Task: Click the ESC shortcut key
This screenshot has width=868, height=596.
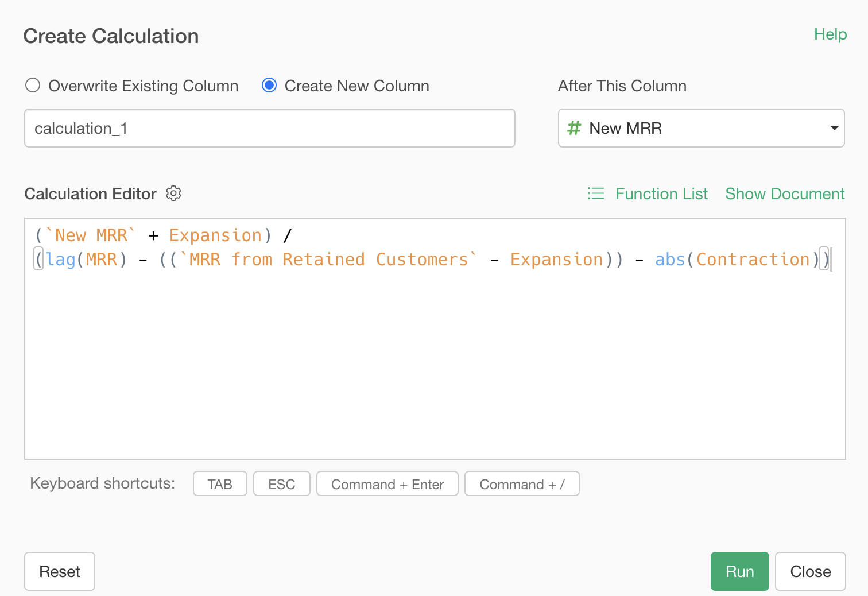Action: coord(281,483)
